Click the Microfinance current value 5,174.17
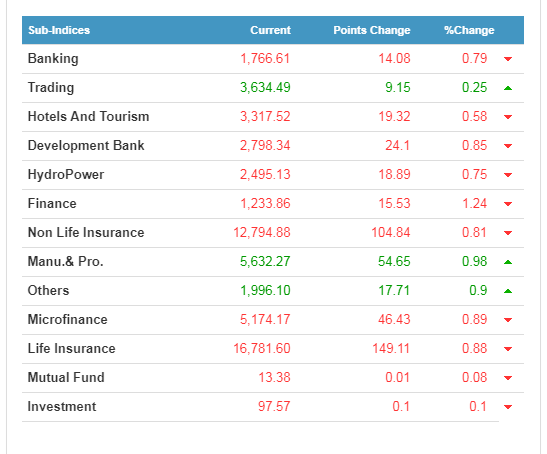This screenshot has height=454, width=547. click(265, 319)
